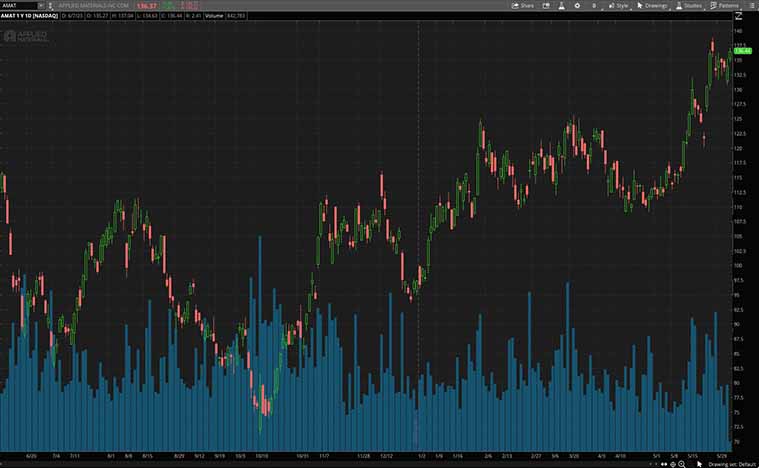Open the Drawing set: Default selector
Viewport: 759px width, 468px height.
[731, 463]
